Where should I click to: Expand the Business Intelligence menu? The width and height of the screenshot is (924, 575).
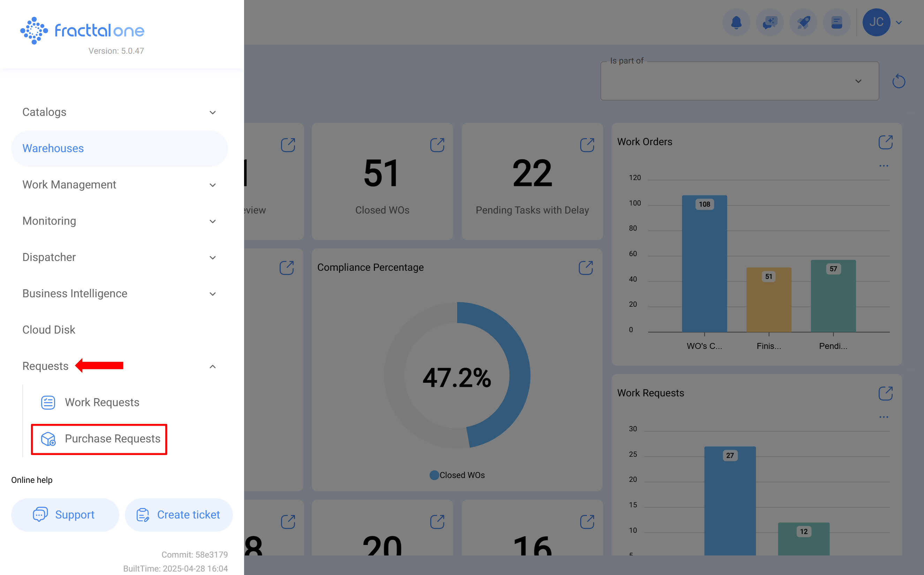(119, 293)
